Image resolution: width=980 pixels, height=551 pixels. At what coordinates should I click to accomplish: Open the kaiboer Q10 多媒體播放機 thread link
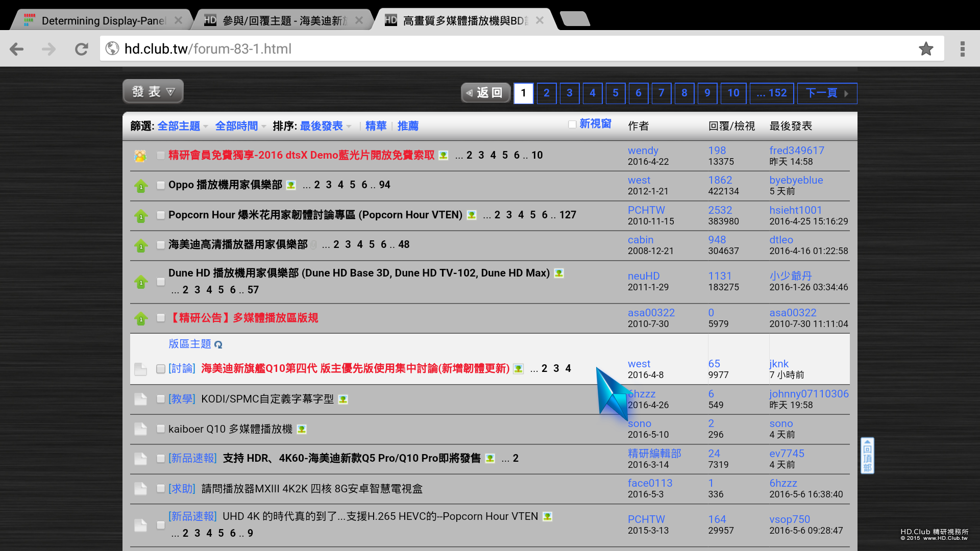[230, 429]
